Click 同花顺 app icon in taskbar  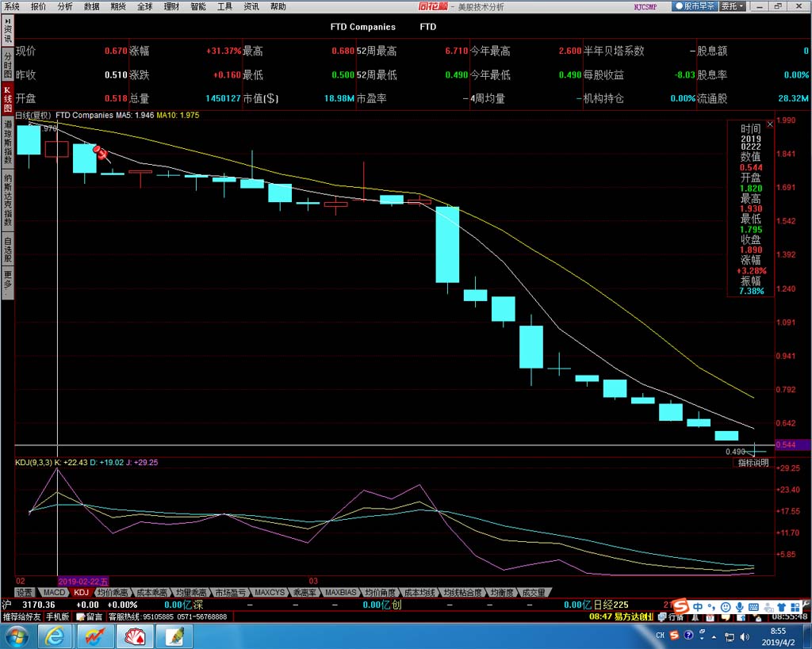[x=95, y=636]
